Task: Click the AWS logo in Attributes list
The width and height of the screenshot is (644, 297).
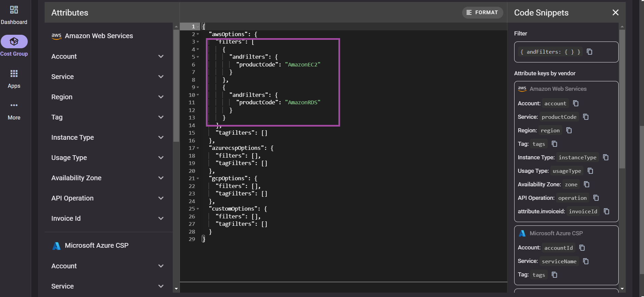Action: (56, 36)
